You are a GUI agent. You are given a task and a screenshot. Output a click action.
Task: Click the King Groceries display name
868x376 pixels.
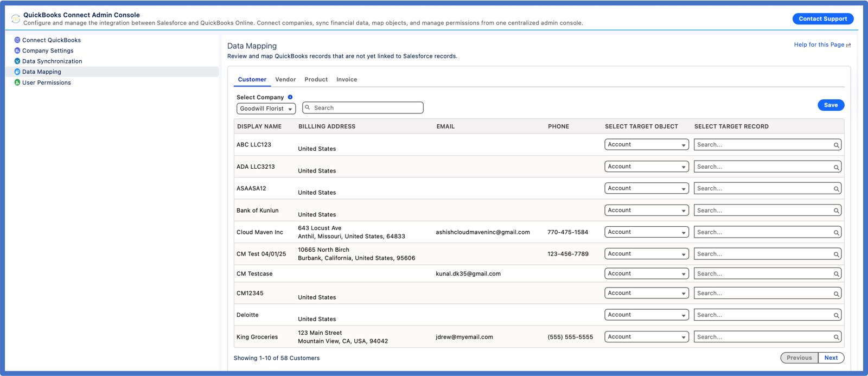pos(257,337)
